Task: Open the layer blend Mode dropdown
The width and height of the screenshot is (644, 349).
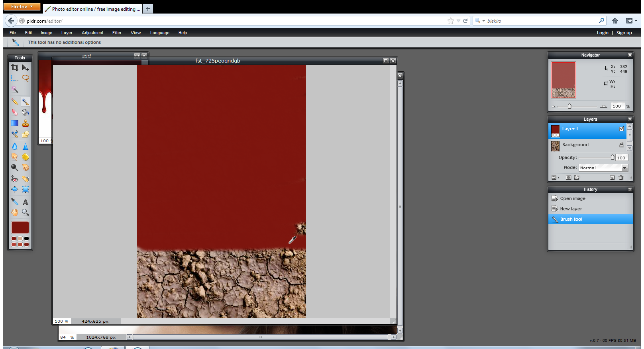Action: 625,168
